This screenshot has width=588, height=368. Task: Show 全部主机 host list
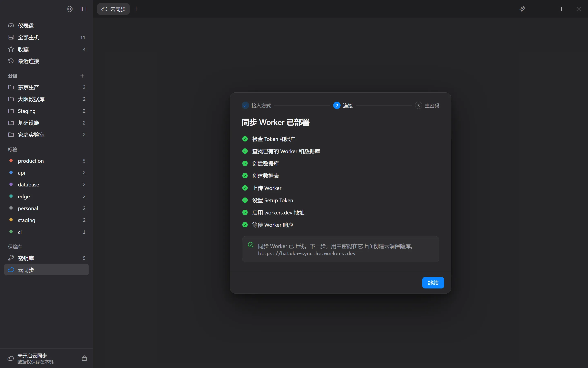tap(46, 37)
